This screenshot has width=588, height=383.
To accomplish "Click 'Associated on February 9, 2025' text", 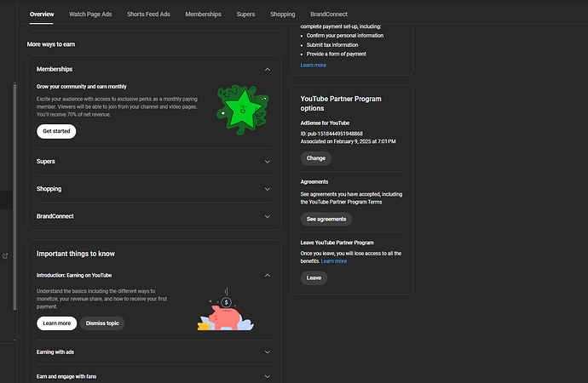I will pyautogui.click(x=348, y=141).
